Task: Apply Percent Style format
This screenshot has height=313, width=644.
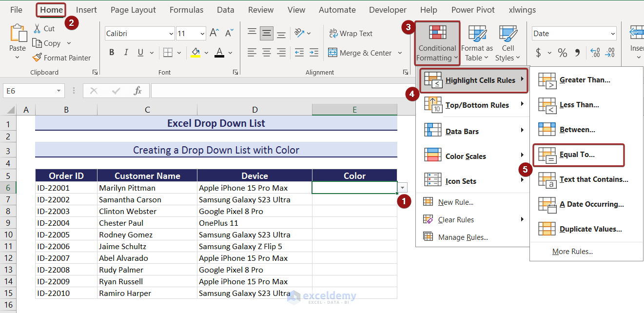Action: [x=563, y=53]
